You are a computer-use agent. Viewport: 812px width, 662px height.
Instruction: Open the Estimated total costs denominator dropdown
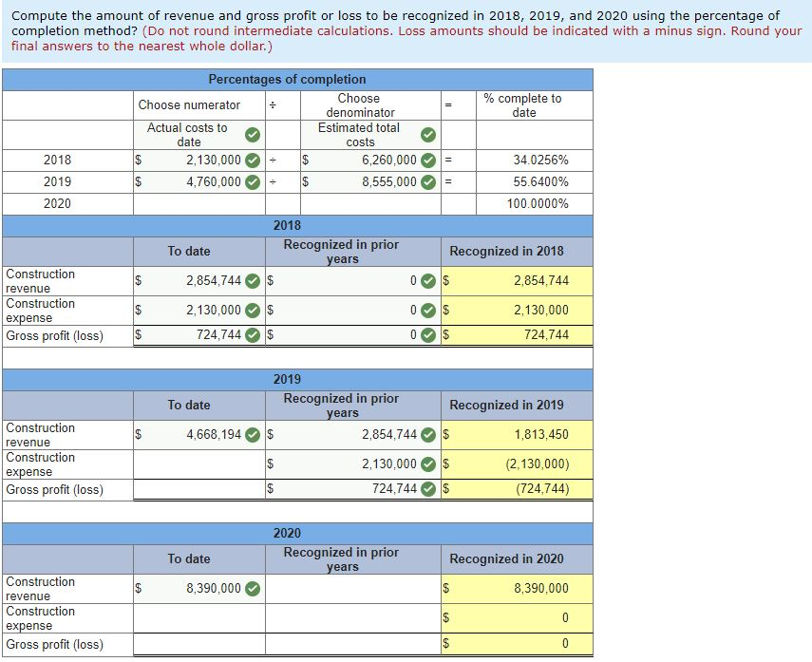coord(370,135)
